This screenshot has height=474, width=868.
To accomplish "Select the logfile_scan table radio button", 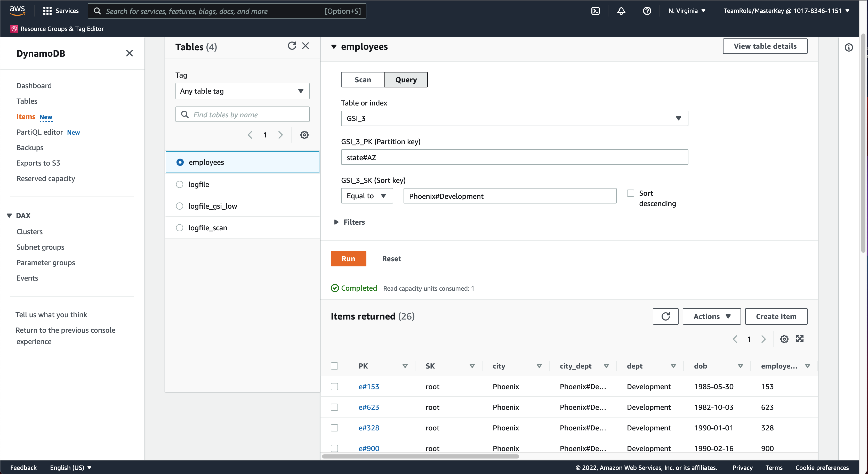I will (180, 228).
